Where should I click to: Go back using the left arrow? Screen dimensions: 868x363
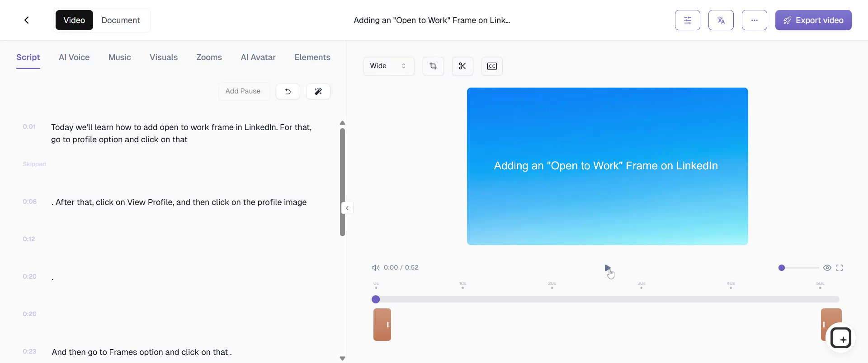pyautogui.click(x=27, y=20)
